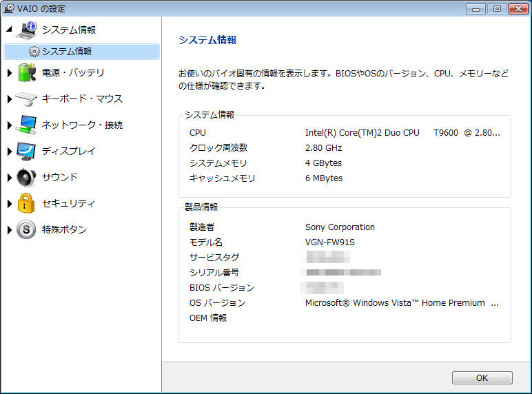
Task: Open the 特殊ボタン category
Action: coord(65,229)
